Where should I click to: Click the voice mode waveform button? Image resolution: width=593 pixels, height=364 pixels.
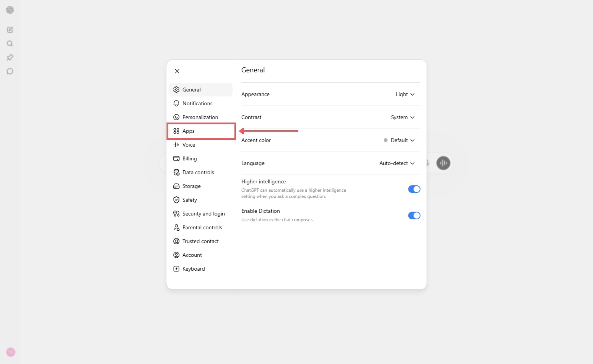click(443, 163)
